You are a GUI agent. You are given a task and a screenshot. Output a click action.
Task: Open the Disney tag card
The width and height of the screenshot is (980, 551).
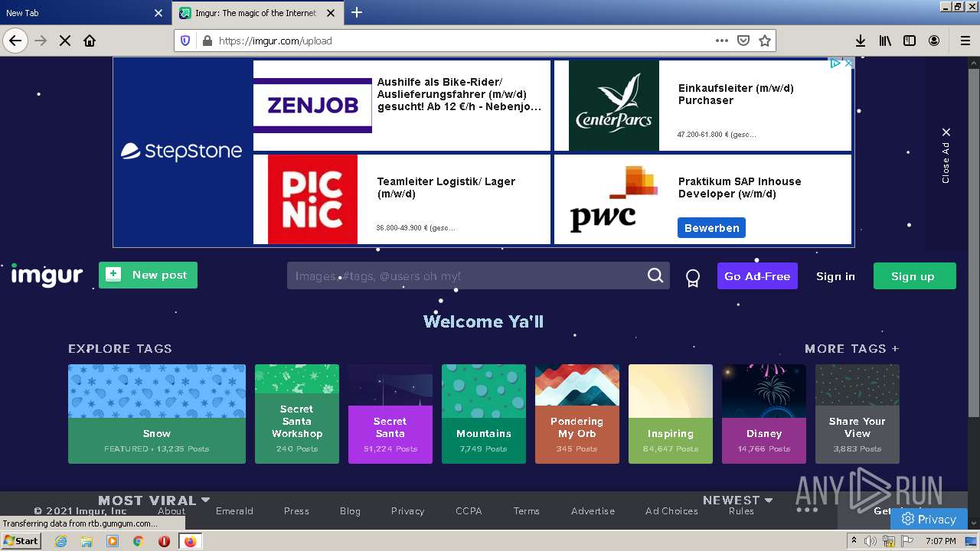tap(764, 414)
